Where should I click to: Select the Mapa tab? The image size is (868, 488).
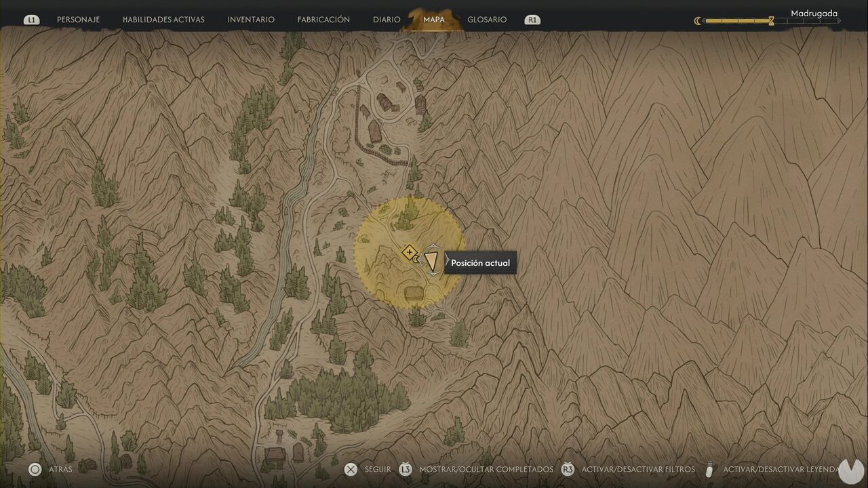point(434,20)
